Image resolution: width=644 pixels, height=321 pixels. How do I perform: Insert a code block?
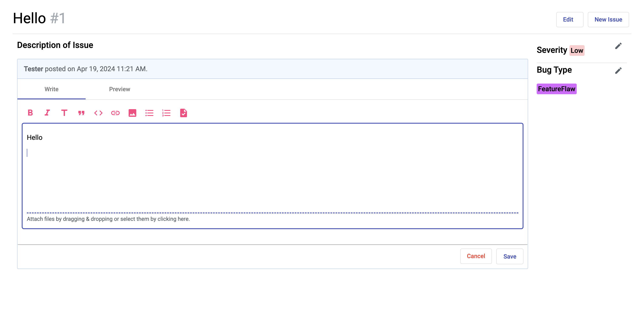pyautogui.click(x=98, y=113)
